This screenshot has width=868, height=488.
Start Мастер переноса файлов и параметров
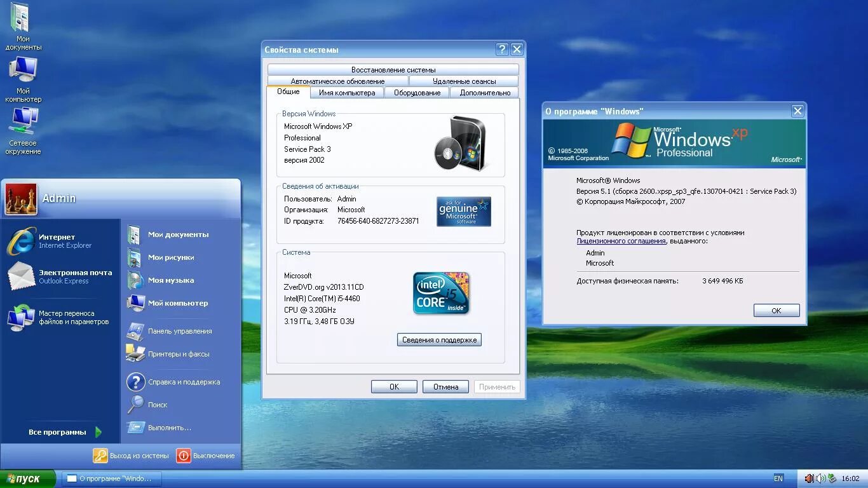(60, 317)
